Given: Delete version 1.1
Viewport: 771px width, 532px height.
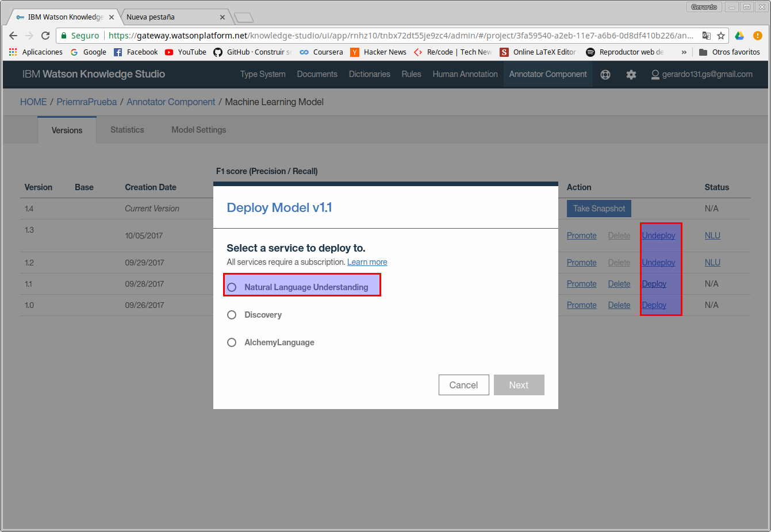Looking at the screenshot, I should 619,284.
